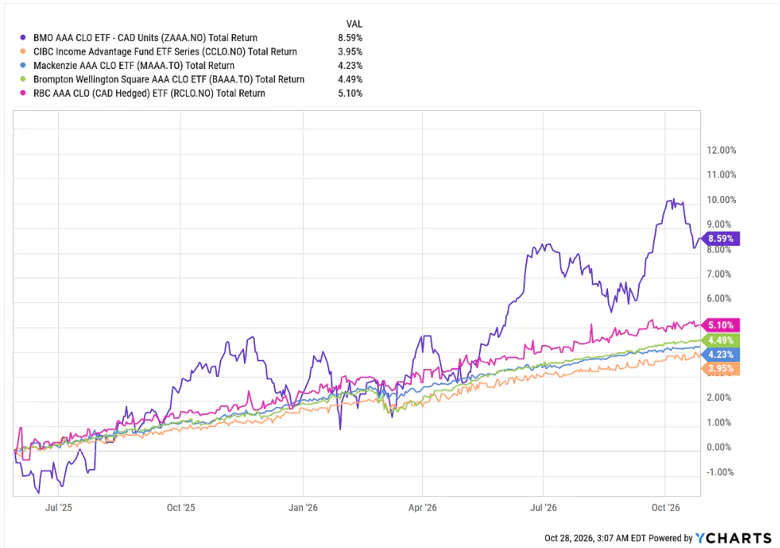Click the 10.00% y-axis label
The image size is (780, 548).
point(721,200)
